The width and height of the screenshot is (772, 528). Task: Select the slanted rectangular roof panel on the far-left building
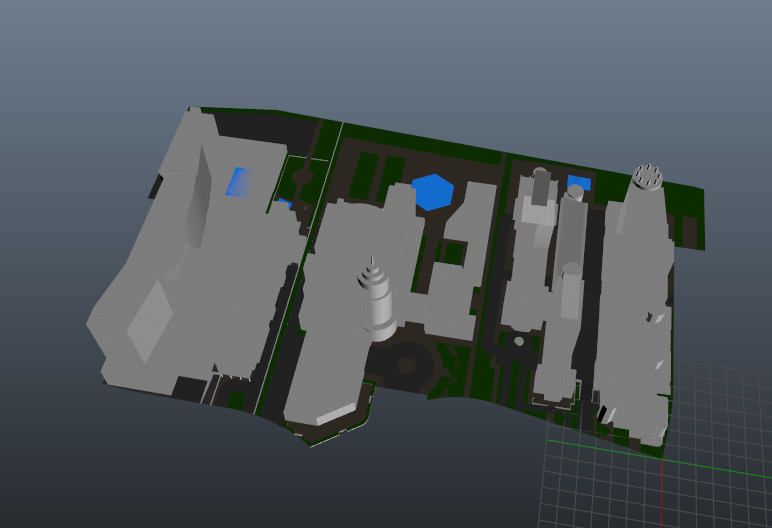coord(150,321)
